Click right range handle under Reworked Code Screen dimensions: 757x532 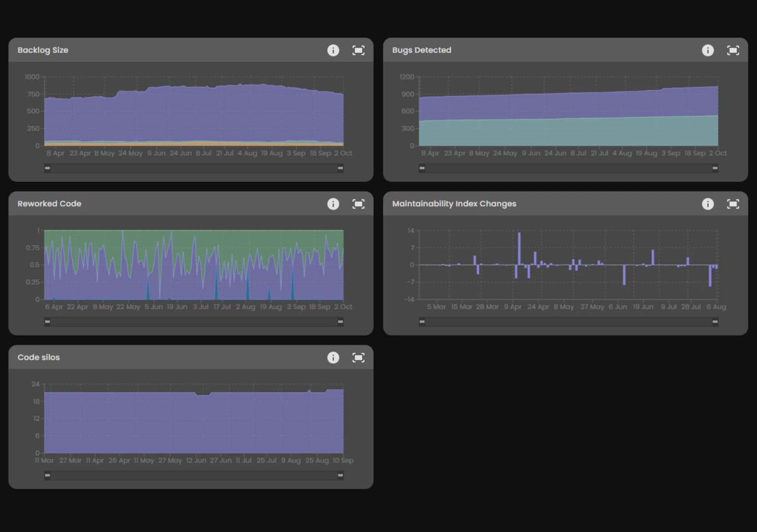tap(340, 322)
